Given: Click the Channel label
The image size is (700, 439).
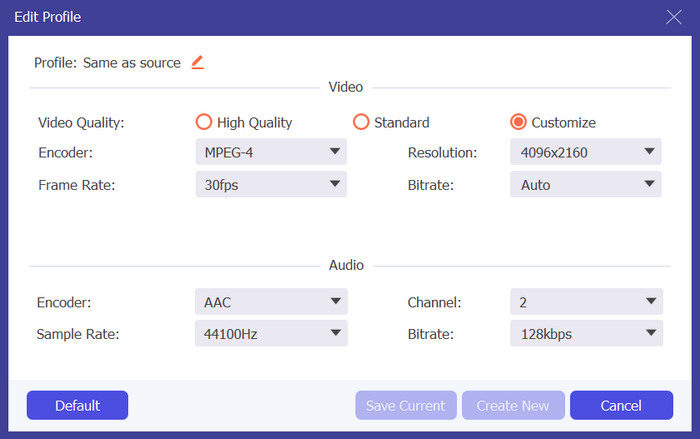Looking at the screenshot, I should tap(434, 302).
